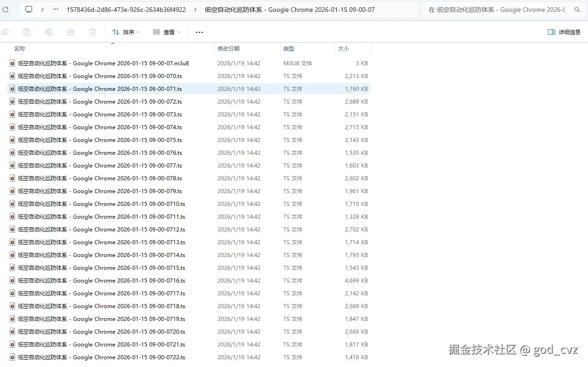Click the Delete trash icon
This screenshot has width=588, height=367.
[x=93, y=32]
